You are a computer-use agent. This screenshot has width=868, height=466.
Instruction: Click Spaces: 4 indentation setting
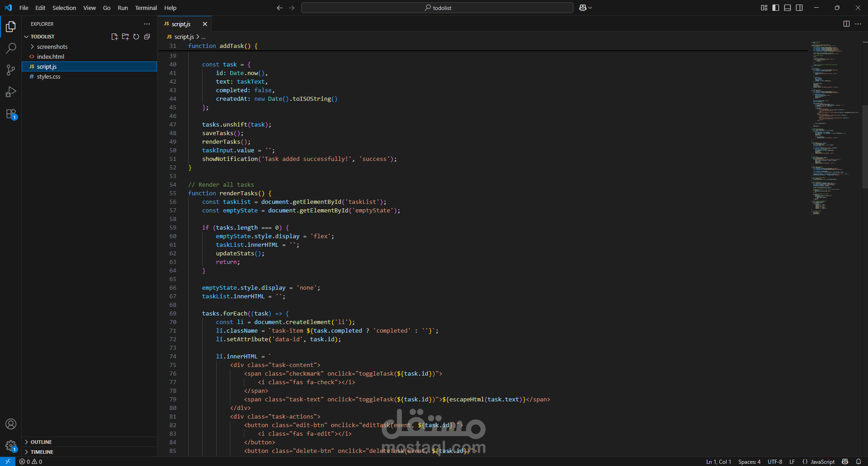(749, 461)
